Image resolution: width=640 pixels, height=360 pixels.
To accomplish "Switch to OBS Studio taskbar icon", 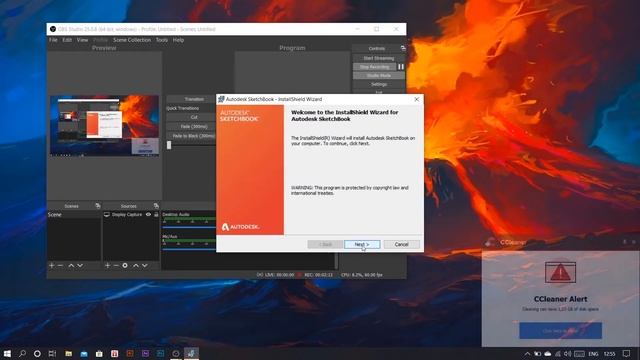I will (176, 353).
